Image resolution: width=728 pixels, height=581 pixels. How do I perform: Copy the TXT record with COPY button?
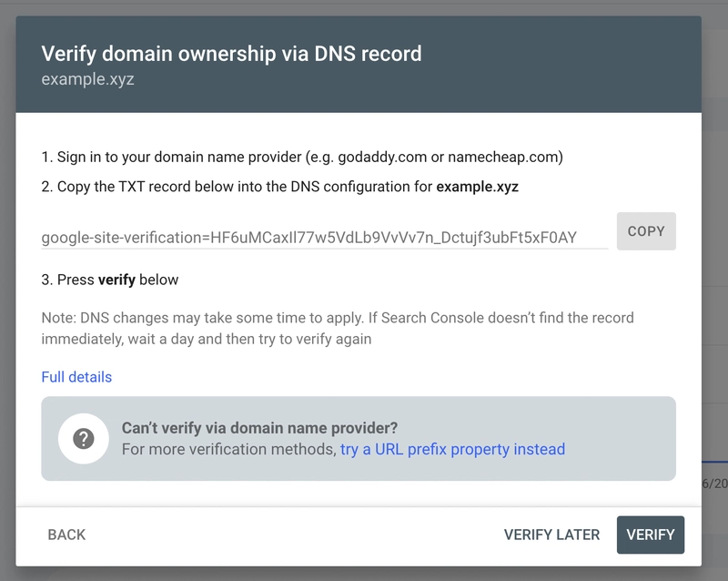click(x=646, y=231)
